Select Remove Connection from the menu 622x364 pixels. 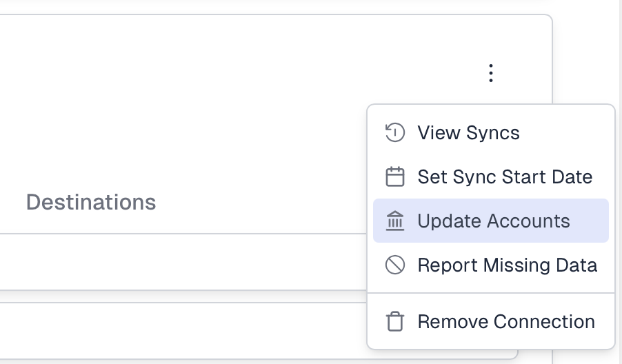pos(506,322)
